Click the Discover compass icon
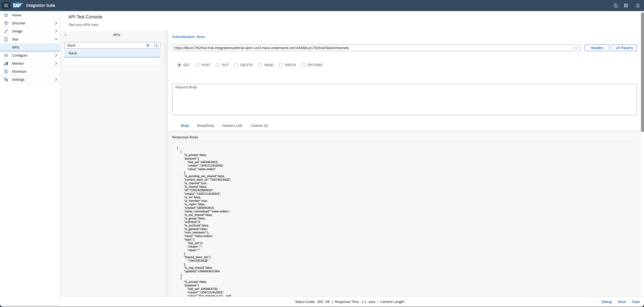This screenshot has height=307, width=644. [6, 23]
